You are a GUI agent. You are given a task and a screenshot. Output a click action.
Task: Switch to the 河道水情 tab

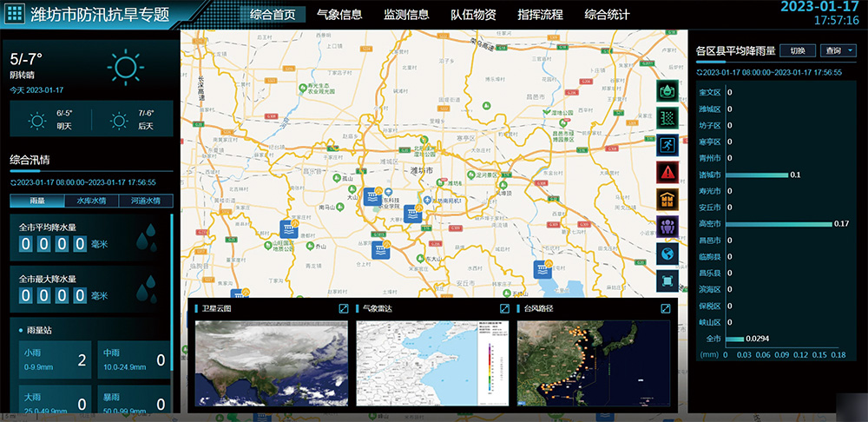coord(146,201)
